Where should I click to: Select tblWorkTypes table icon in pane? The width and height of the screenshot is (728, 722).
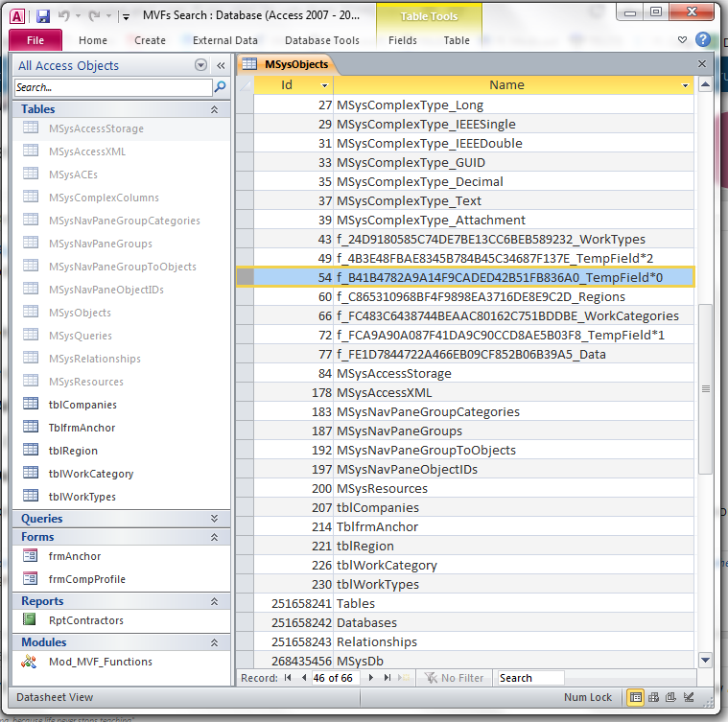coord(31,496)
